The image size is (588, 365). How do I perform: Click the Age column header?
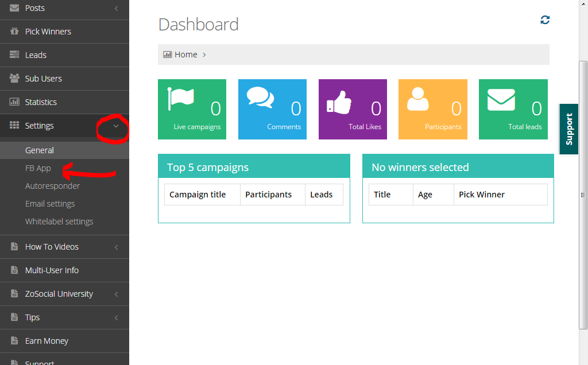pos(434,195)
